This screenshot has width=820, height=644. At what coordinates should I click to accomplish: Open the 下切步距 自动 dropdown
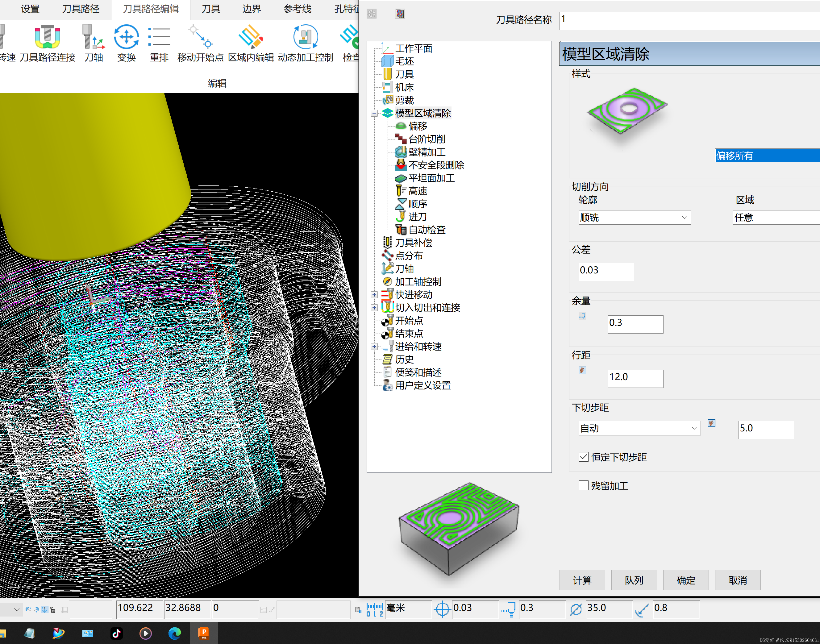[x=639, y=428]
